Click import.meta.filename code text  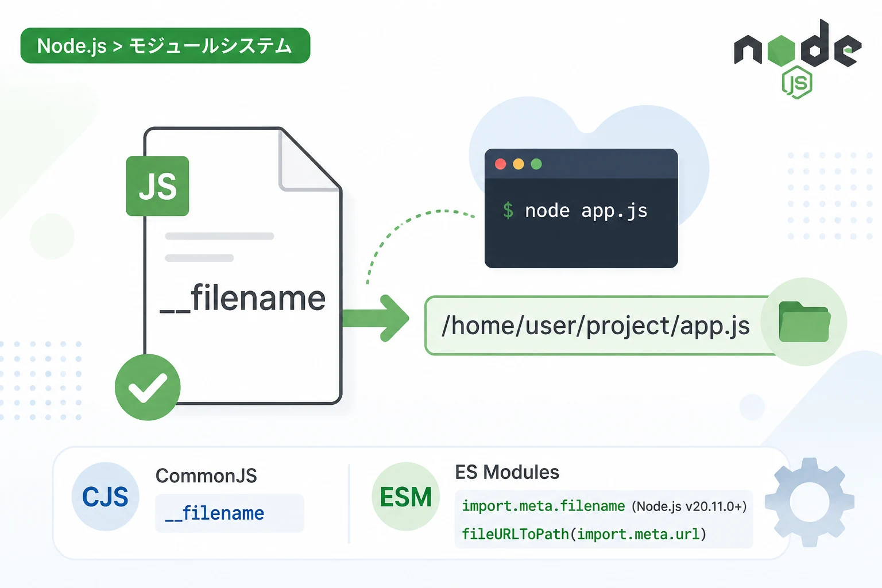[543, 506]
